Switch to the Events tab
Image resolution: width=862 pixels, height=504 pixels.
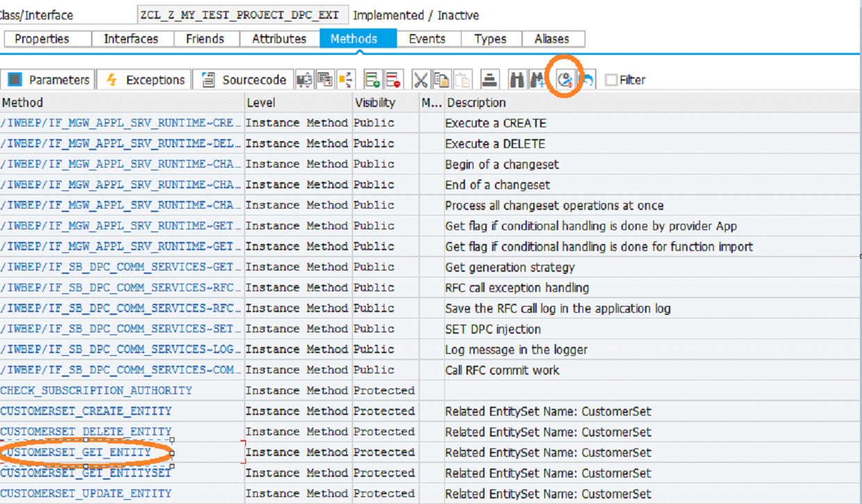[x=428, y=39]
